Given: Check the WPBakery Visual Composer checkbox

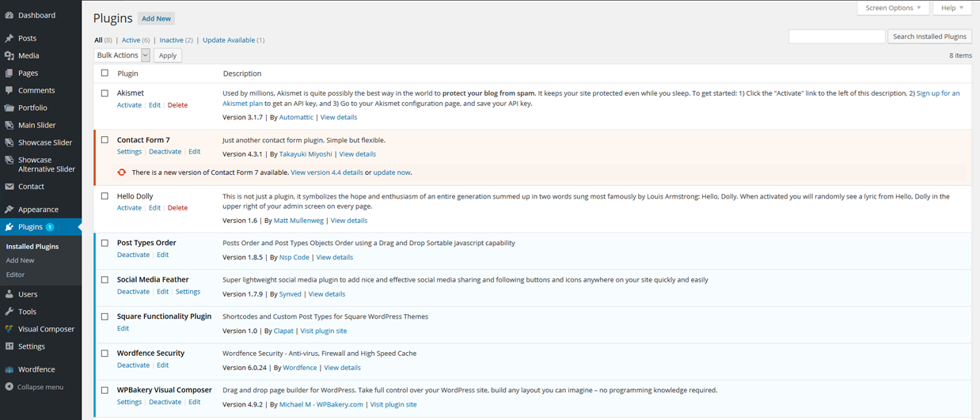Looking at the screenshot, I should point(104,390).
